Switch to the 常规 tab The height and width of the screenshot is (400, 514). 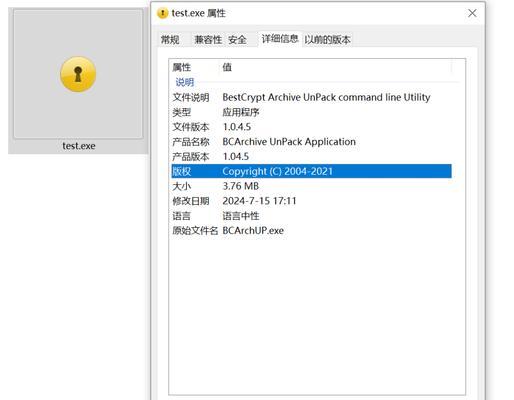pos(170,40)
